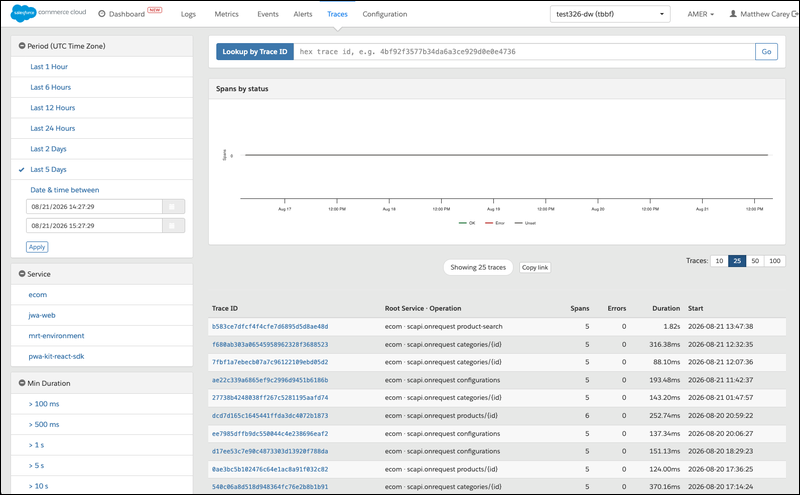Open the test326-dw realm dropdown

[x=610, y=14]
